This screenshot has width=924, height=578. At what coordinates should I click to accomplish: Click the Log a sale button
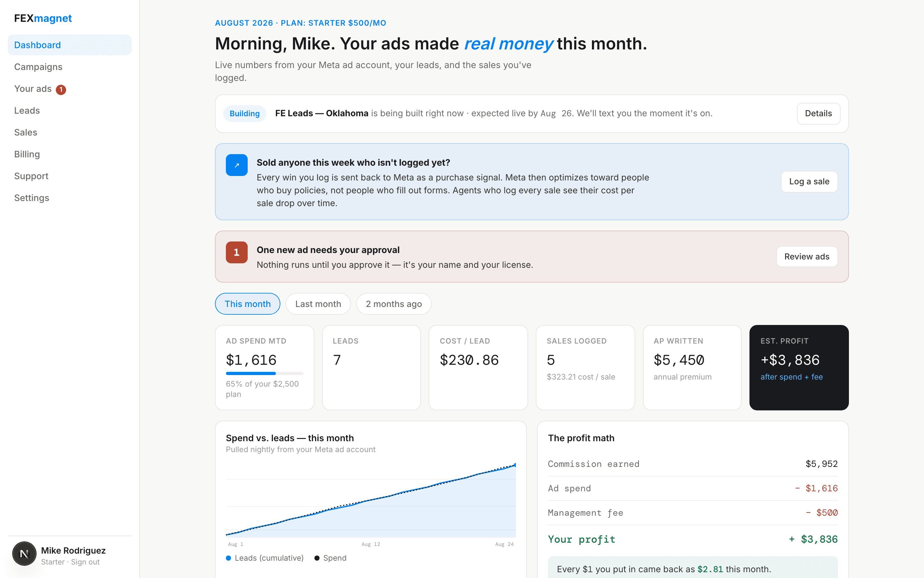point(809,181)
